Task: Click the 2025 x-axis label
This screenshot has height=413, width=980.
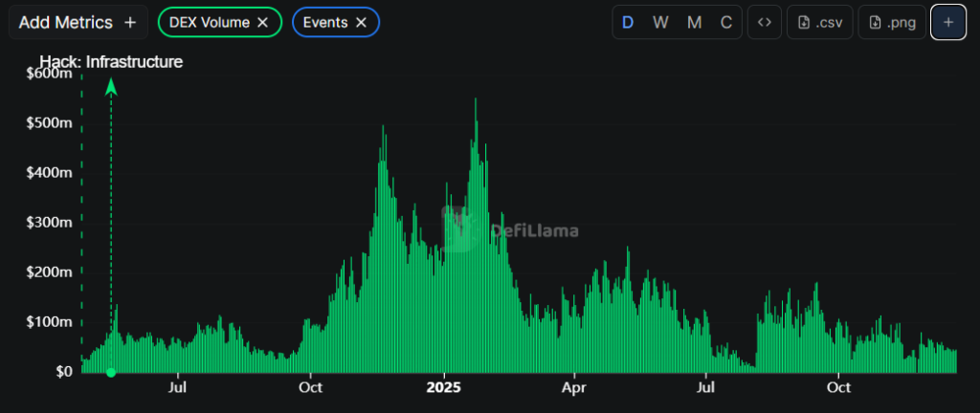Action: [x=444, y=387]
